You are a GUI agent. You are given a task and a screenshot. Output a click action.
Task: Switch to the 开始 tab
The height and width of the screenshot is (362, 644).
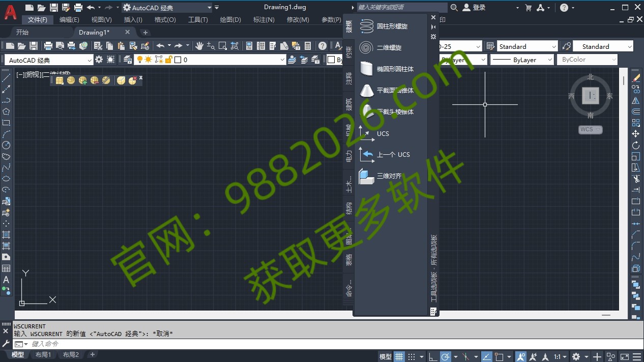(22, 32)
